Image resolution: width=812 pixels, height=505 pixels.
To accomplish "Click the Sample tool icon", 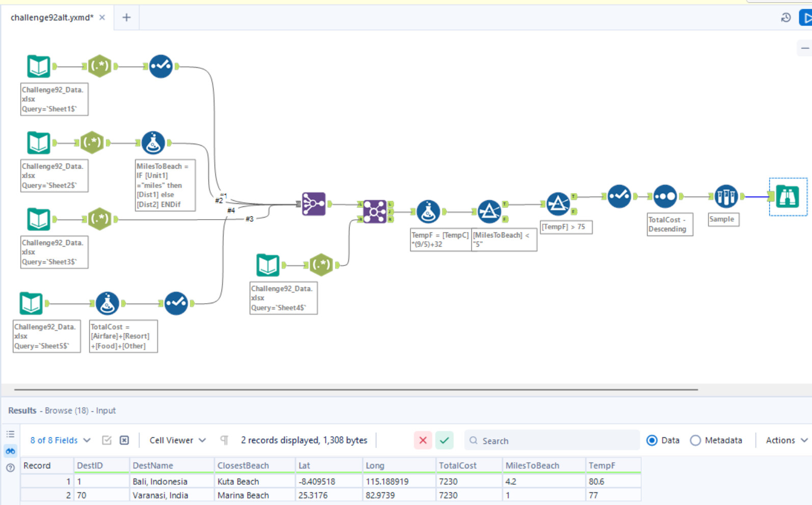I will pos(726,197).
